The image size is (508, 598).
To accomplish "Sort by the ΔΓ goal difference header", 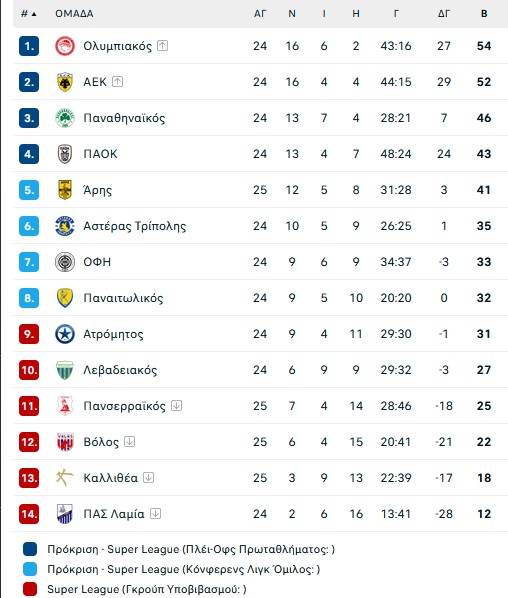I will (444, 14).
